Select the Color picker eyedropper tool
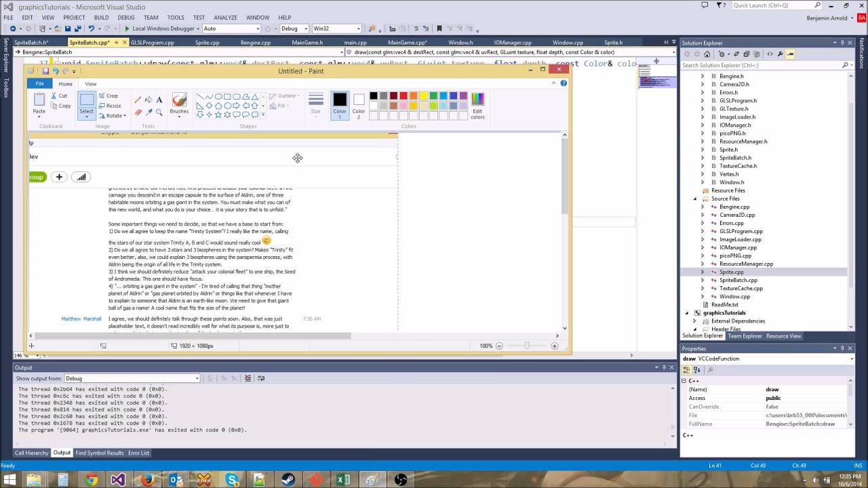Image resolution: width=868 pixels, height=488 pixels. (x=149, y=113)
